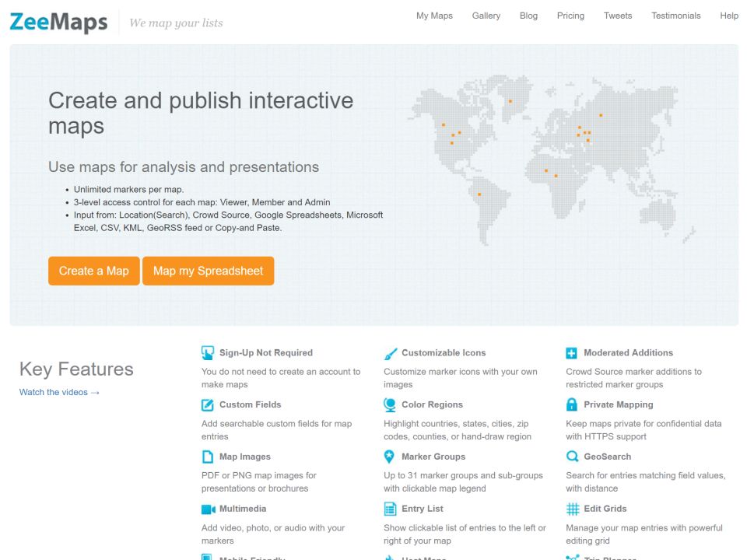
Task: Click 'Add searchable custom fields' description
Action: pyautogui.click(x=276, y=430)
